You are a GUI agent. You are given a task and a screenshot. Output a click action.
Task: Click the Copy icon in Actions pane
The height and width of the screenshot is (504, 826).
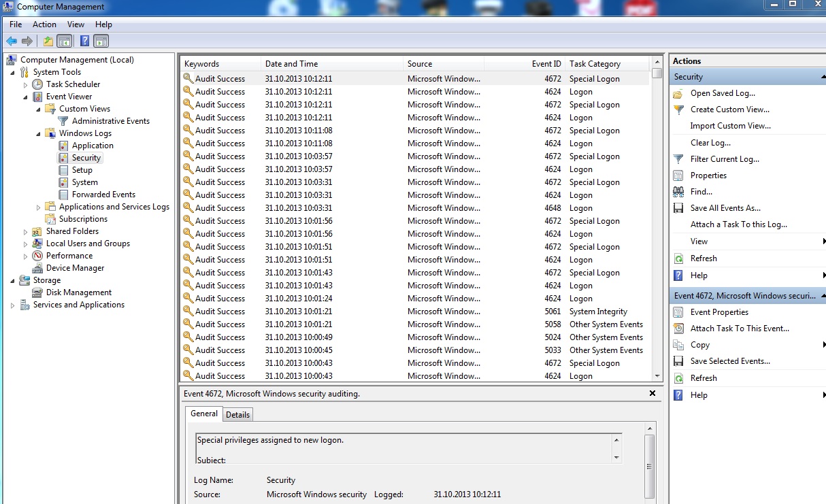point(678,345)
